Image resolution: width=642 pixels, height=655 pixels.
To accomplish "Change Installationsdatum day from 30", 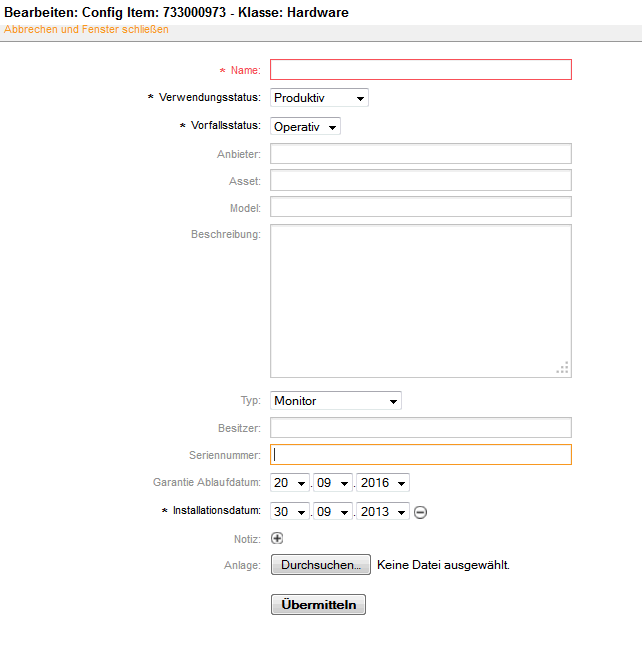I will (290, 511).
